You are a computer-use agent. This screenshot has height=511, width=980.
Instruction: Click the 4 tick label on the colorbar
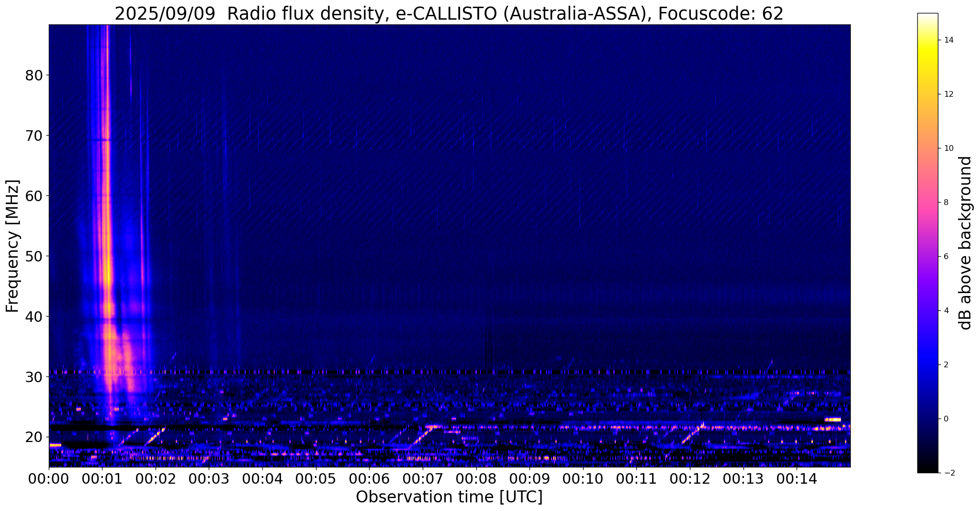tap(946, 311)
